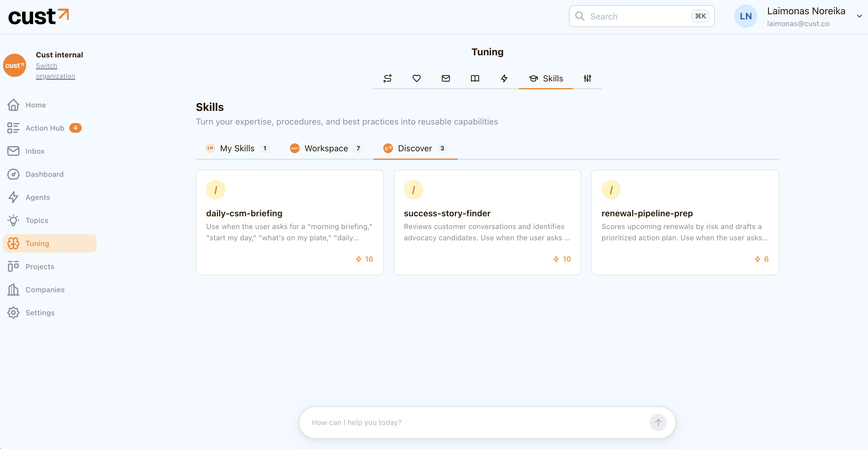Open Tuning label in sidebar
Image resolution: width=868 pixels, height=449 pixels.
(x=37, y=243)
